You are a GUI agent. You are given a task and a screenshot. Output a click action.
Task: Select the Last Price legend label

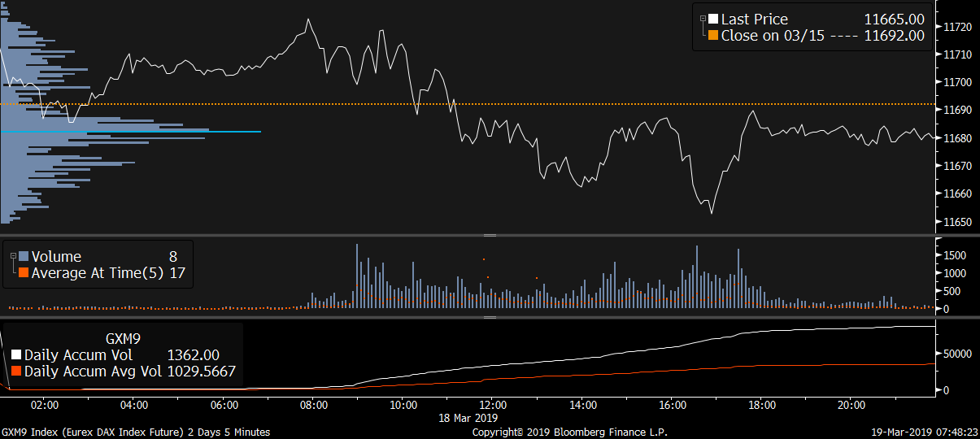coord(754,20)
